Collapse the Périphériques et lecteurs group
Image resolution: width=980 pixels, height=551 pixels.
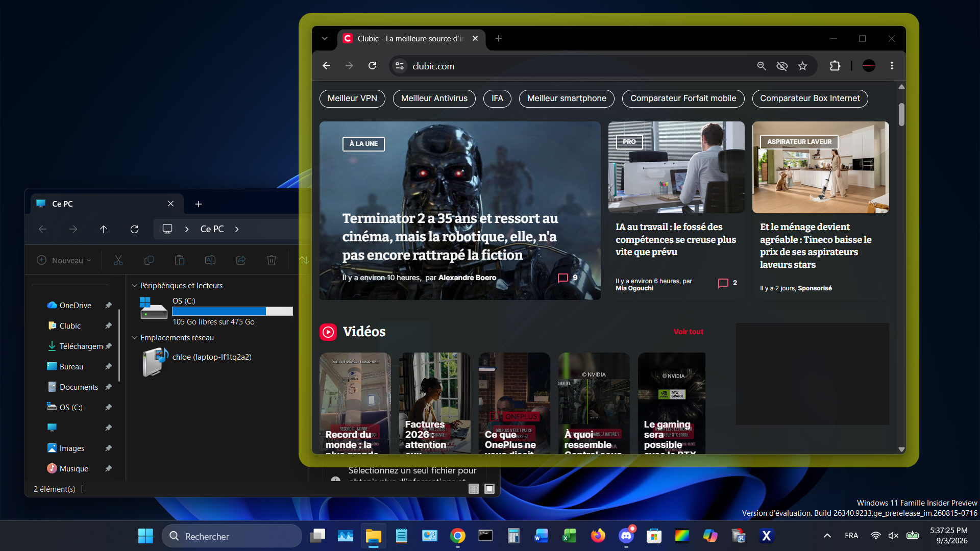click(x=135, y=286)
